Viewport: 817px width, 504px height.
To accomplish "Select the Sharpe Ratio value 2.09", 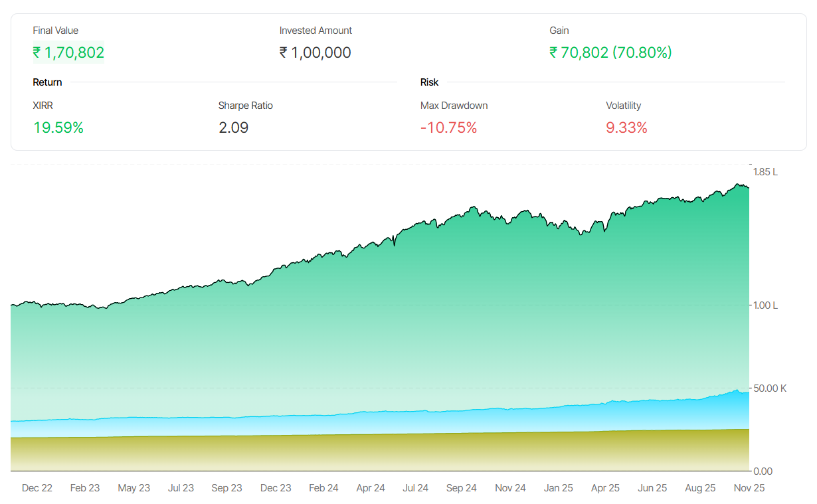I will [x=233, y=128].
